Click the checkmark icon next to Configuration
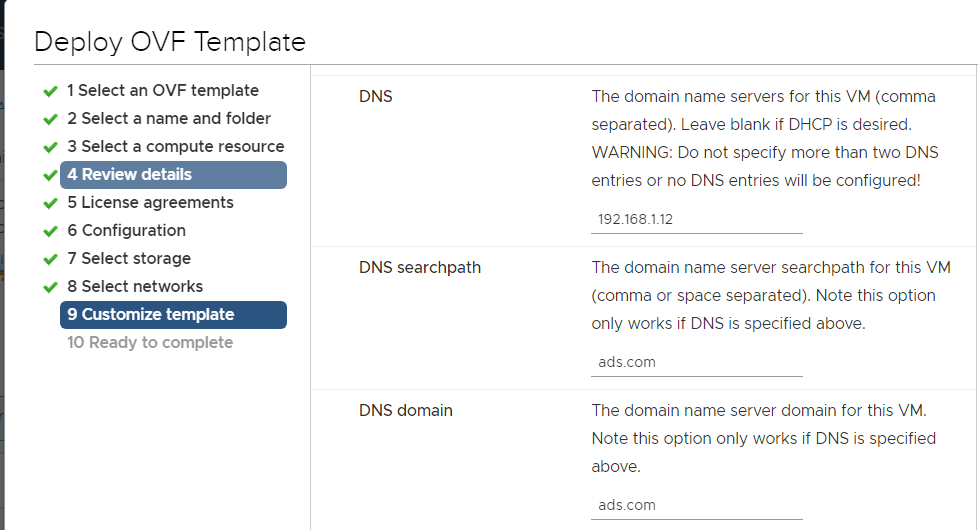 click(51, 232)
